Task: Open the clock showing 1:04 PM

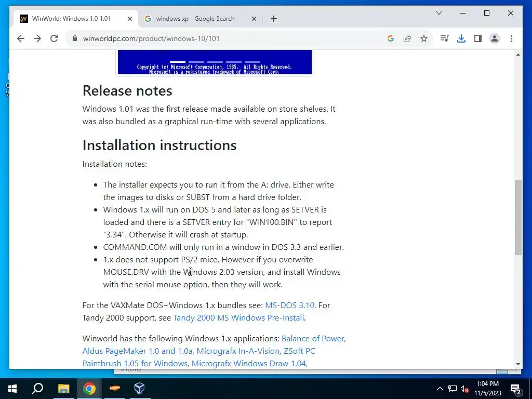Action: coord(488,389)
